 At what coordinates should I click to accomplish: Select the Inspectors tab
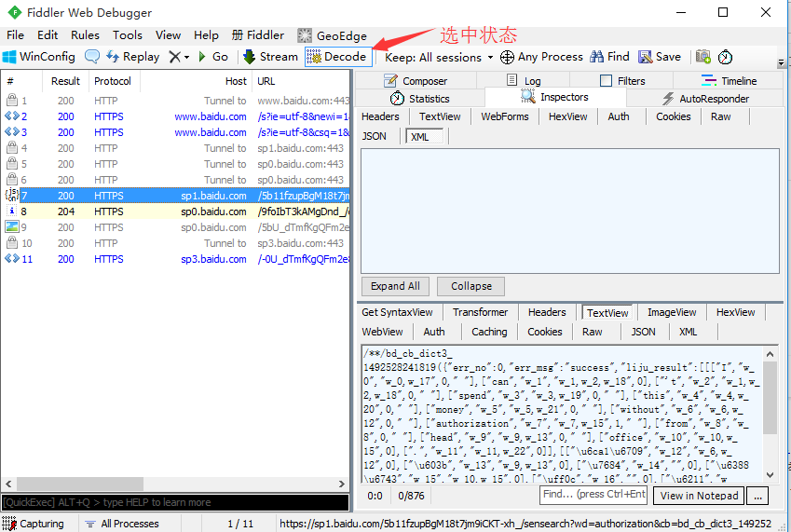(x=555, y=97)
